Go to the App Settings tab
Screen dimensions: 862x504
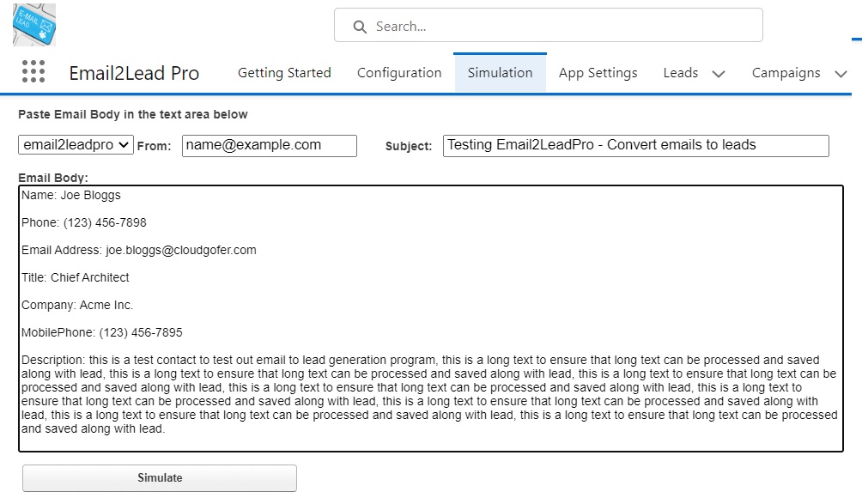pyautogui.click(x=598, y=73)
